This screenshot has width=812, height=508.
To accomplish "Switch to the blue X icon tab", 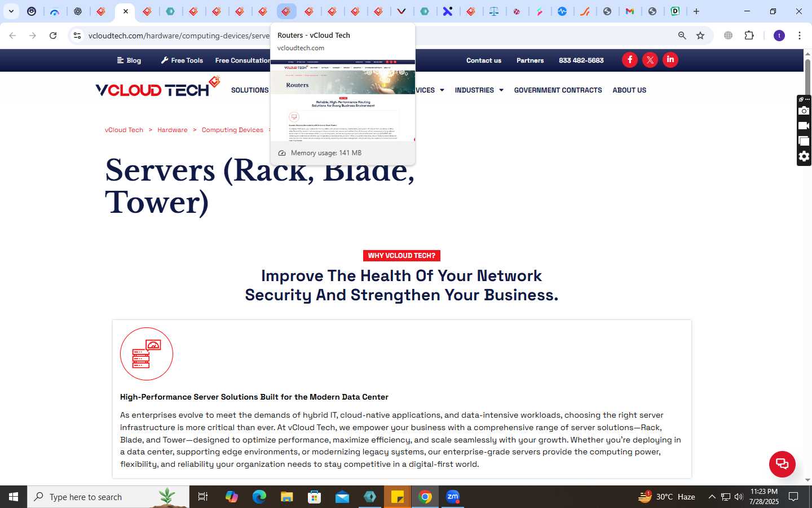I will coord(448,11).
